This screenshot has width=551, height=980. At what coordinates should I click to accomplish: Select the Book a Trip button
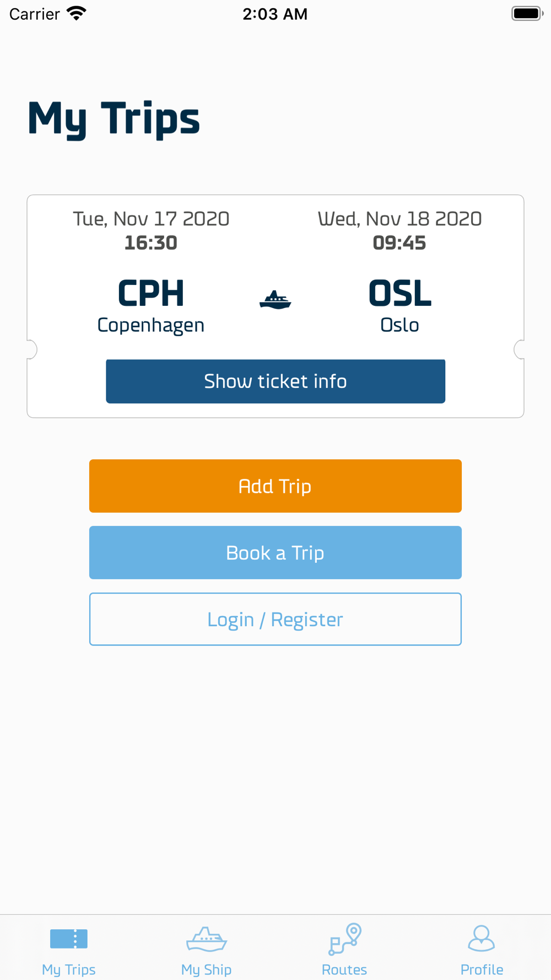click(x=275, y=553)
